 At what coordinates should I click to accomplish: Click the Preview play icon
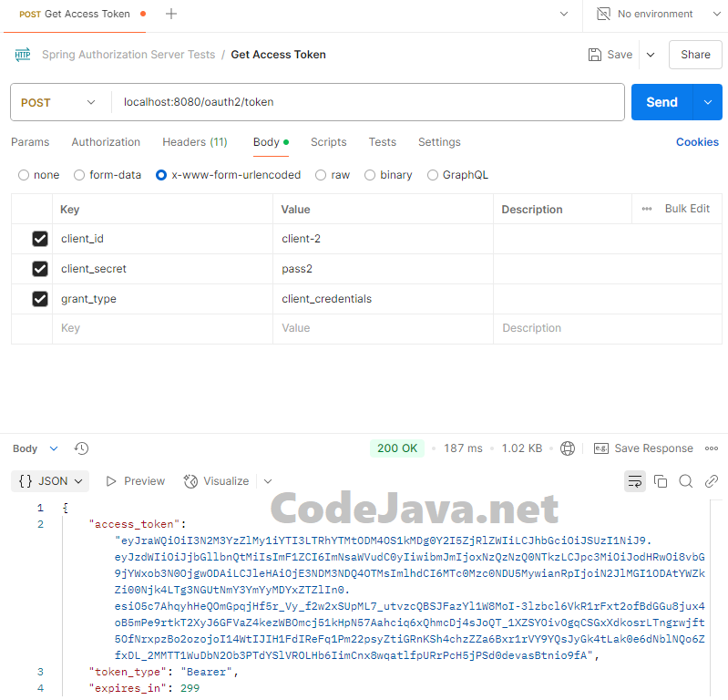(x=111, y=481)
